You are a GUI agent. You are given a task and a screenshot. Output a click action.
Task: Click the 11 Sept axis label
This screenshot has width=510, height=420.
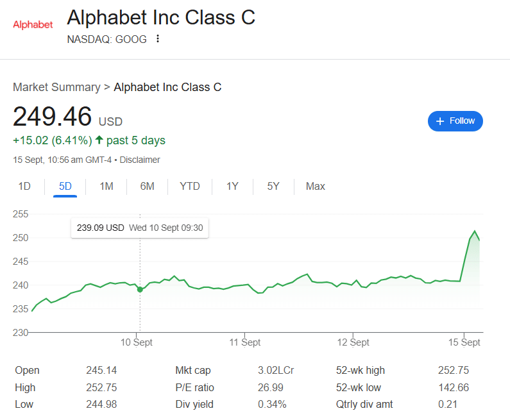point(244,342)
